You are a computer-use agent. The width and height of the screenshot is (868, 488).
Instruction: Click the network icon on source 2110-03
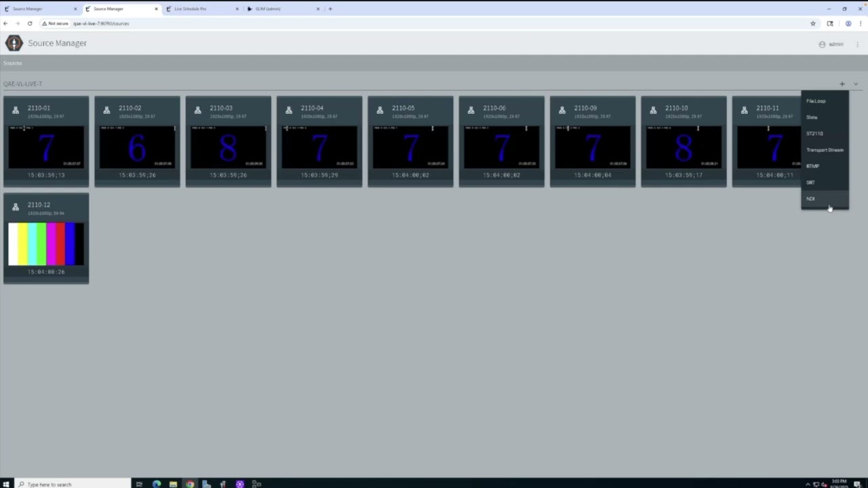(197, 110)
